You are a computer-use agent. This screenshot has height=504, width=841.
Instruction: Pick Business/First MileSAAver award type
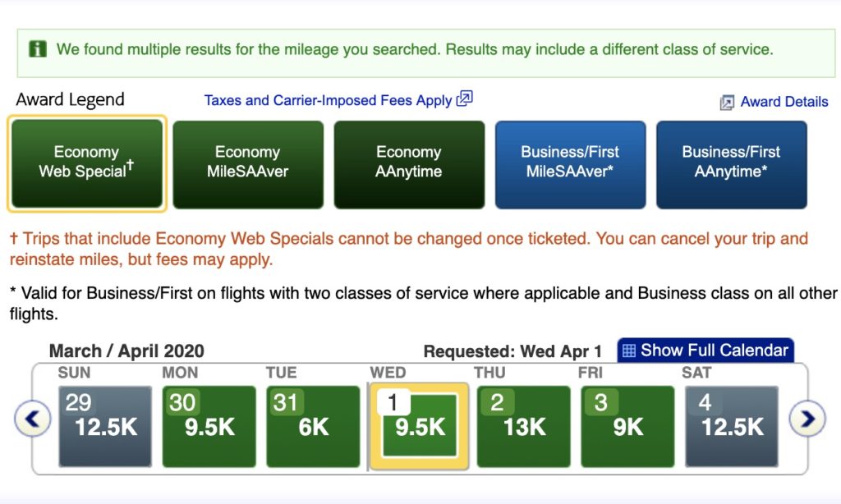(570, 163)
